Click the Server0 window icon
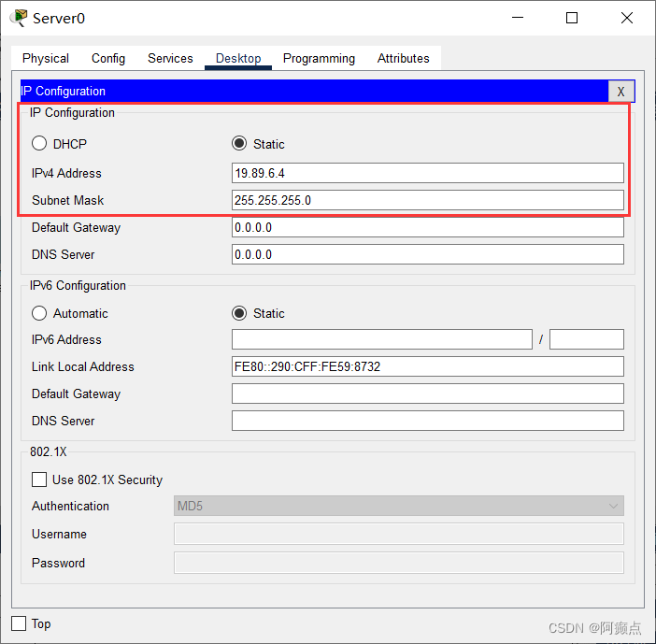The width and height of the screenshot is (656, 644). 18,18
